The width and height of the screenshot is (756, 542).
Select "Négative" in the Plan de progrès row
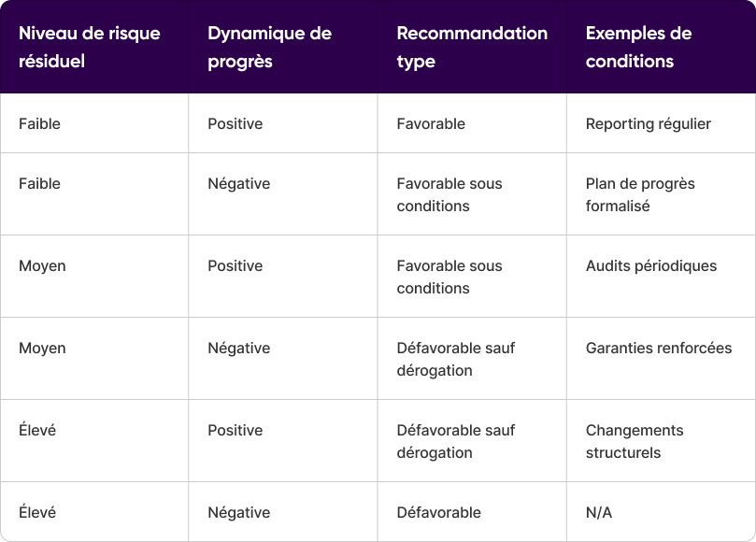pos(238,183)
